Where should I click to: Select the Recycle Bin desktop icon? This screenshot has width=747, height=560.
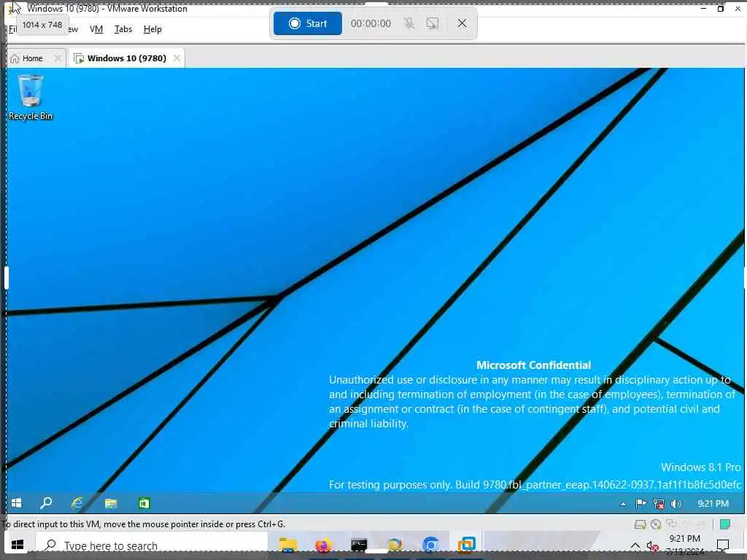point(31,97)
